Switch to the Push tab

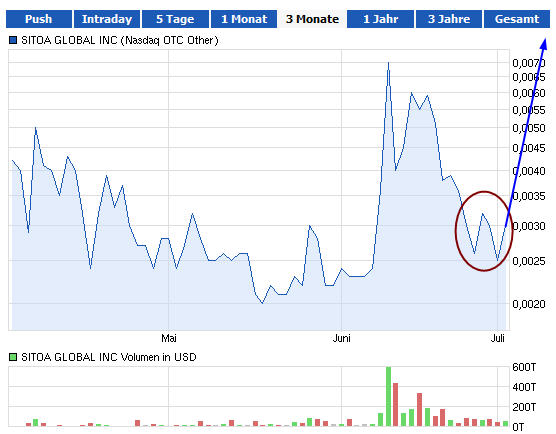click(x=39, y=19)
